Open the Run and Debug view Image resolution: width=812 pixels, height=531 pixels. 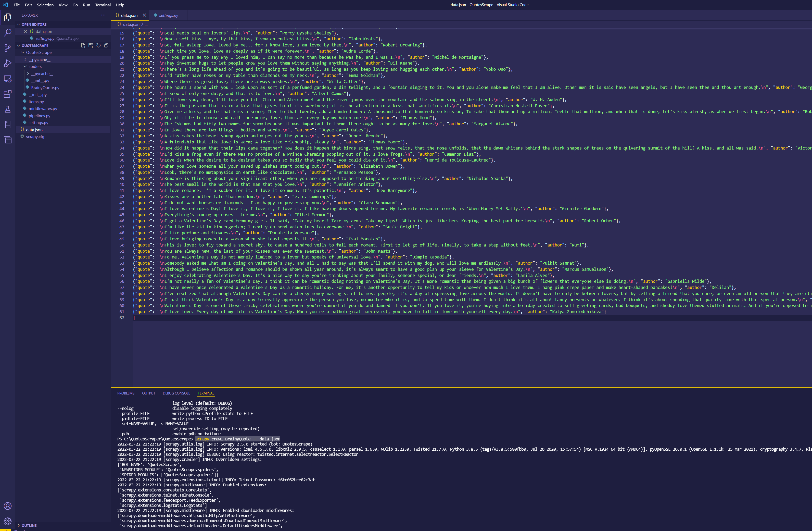(x=7, y=63)
